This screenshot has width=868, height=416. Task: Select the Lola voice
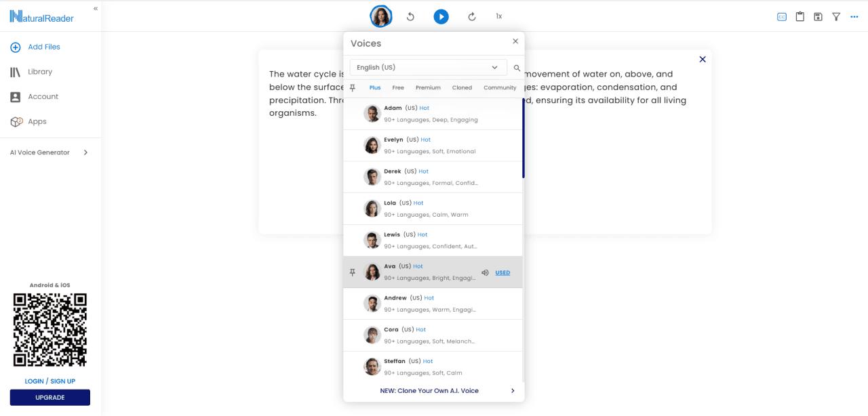point(433,209)
